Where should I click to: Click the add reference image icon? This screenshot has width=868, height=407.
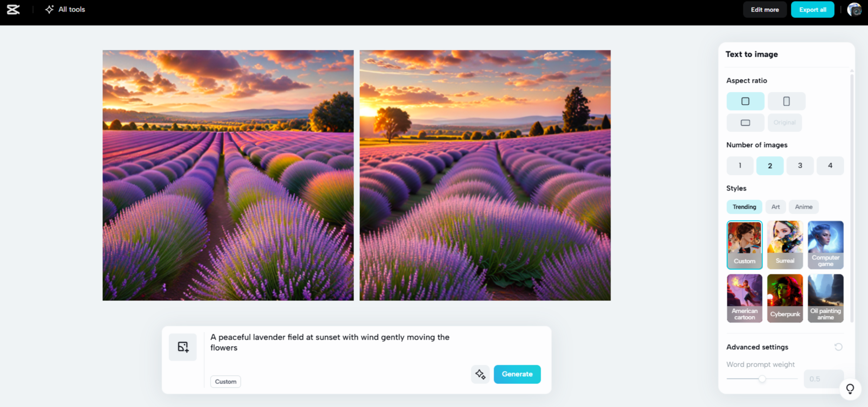point(183,347)
